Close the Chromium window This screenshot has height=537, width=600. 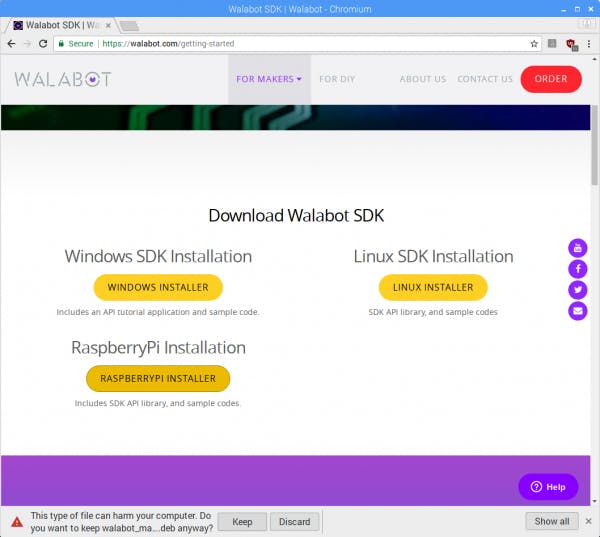click(x=590, y=9)
